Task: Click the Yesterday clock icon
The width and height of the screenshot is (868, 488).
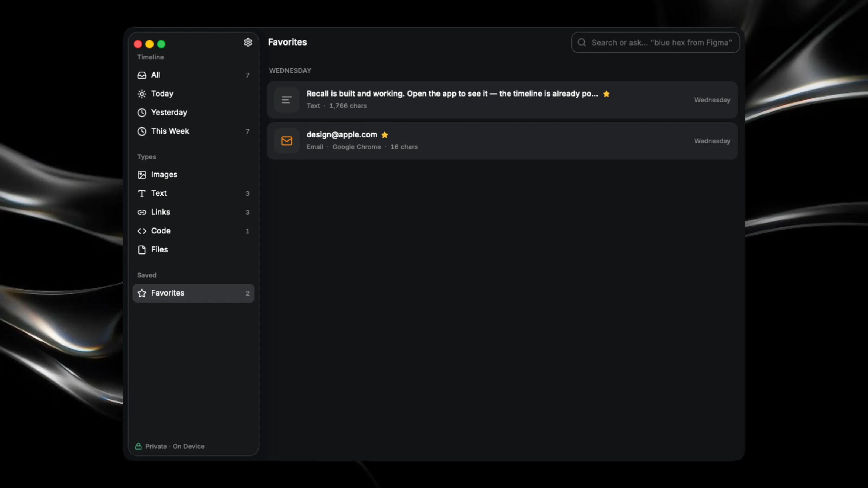Action: pos(142,113)
